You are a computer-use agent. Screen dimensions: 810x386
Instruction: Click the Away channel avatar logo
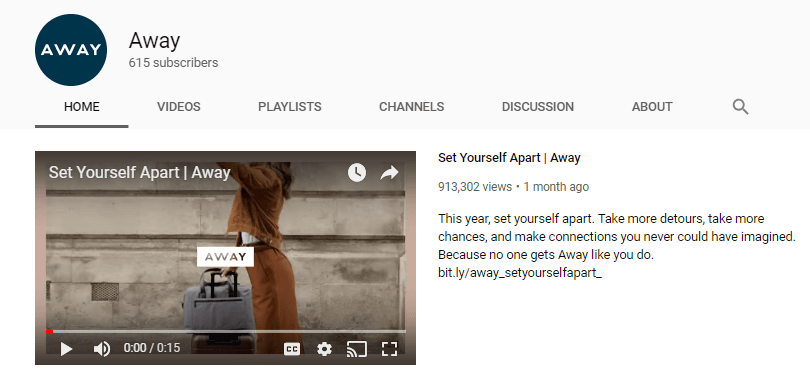71,50
